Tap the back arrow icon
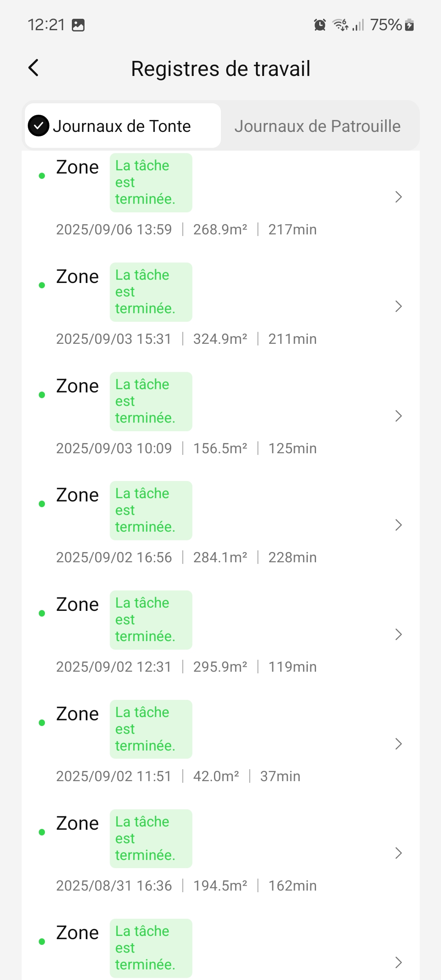441x980 pixels. (34, 68)
